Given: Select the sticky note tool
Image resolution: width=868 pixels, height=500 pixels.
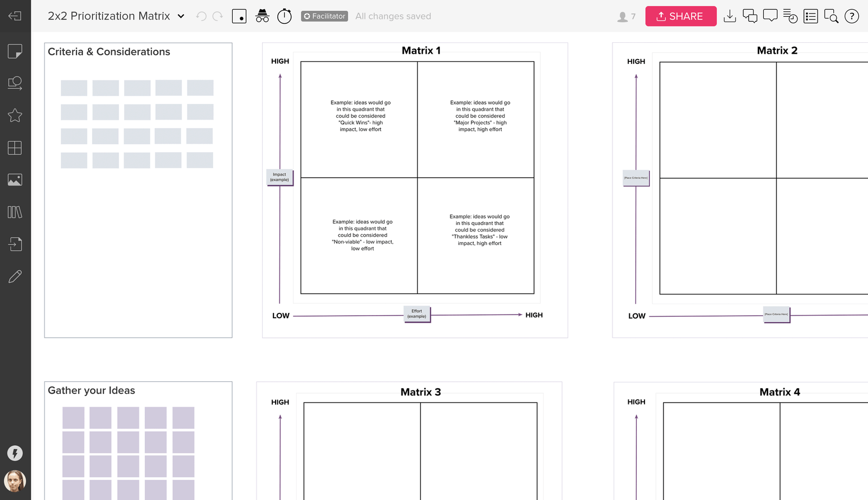Looking at the screenshot, I should click(16, 50).
